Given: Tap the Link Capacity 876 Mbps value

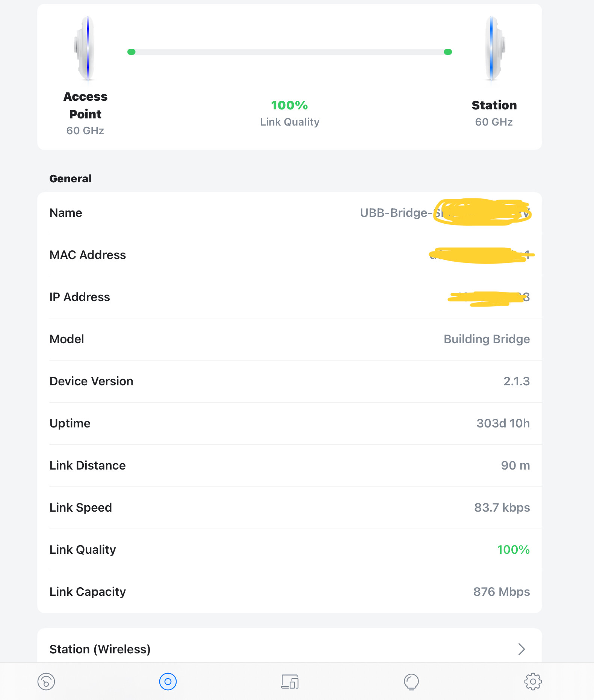Looking at the screenshot, I should [x=502, y=592].
